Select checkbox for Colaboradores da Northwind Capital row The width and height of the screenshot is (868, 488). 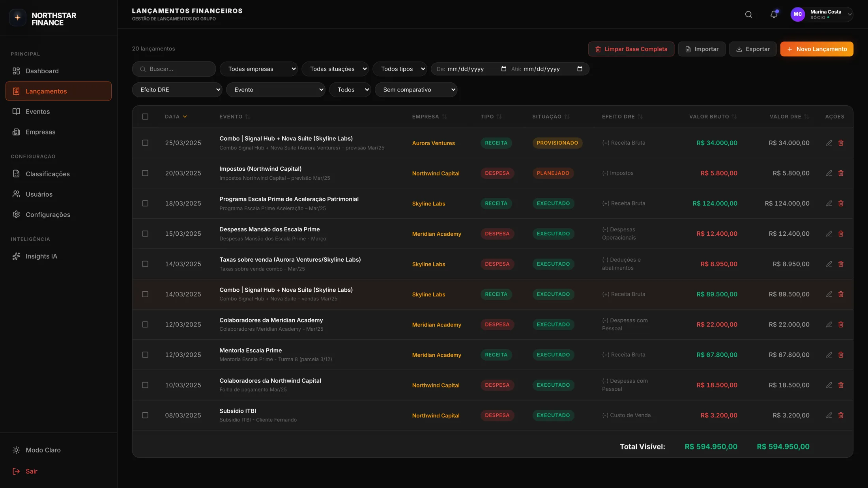(x=145, y=385)
